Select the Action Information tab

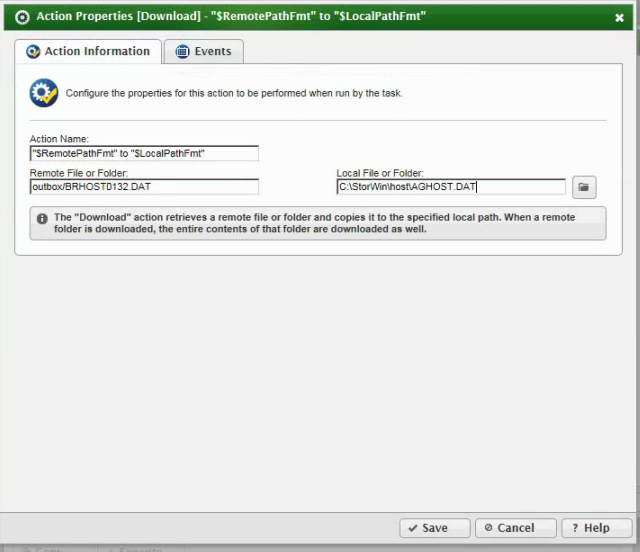(88, 51)
